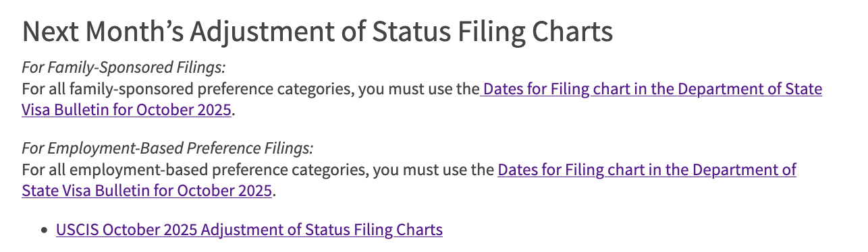This screenshot has width=868, height=252.
Task: Click the 'For all employment-based preference categories' text
Action: (x=195, y=170)
